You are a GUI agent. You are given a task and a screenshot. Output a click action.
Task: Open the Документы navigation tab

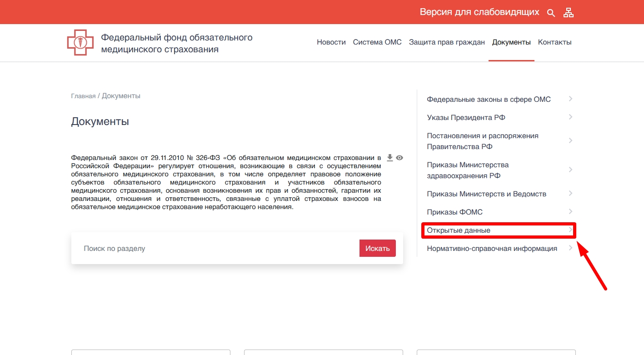[x=511, y=42]
